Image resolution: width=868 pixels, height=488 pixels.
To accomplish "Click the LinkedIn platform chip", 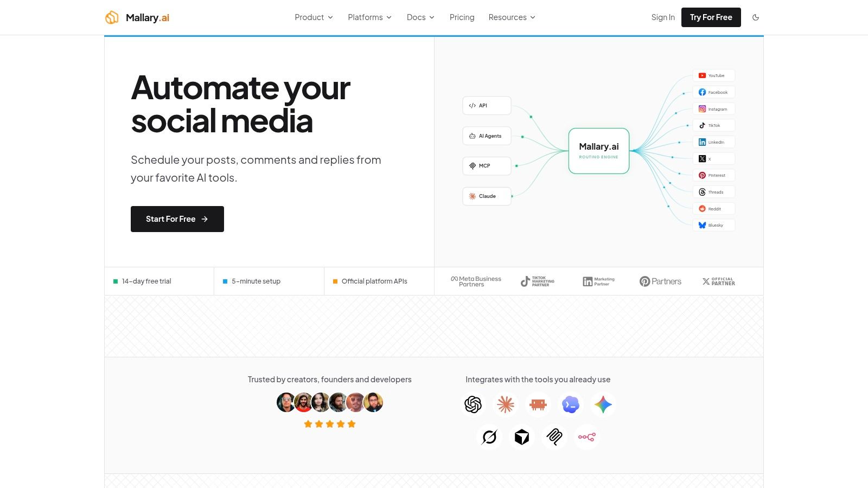I will point(714,142).
